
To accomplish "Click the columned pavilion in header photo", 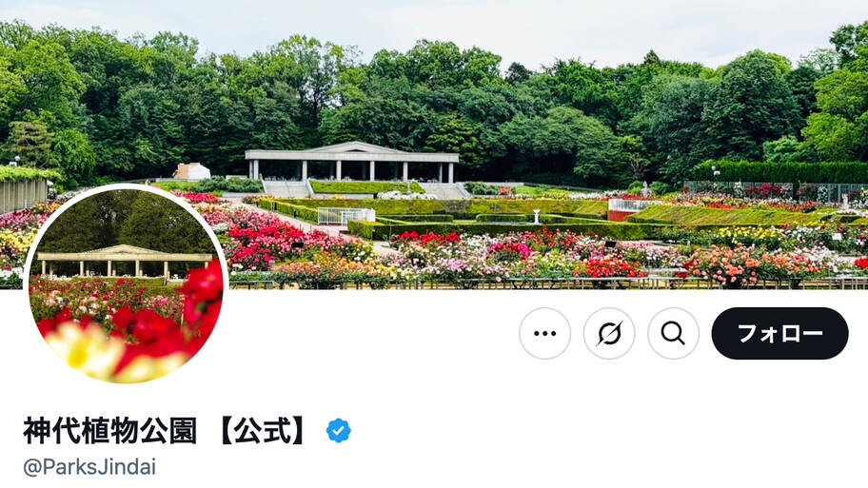I will (x=352, y=162).
